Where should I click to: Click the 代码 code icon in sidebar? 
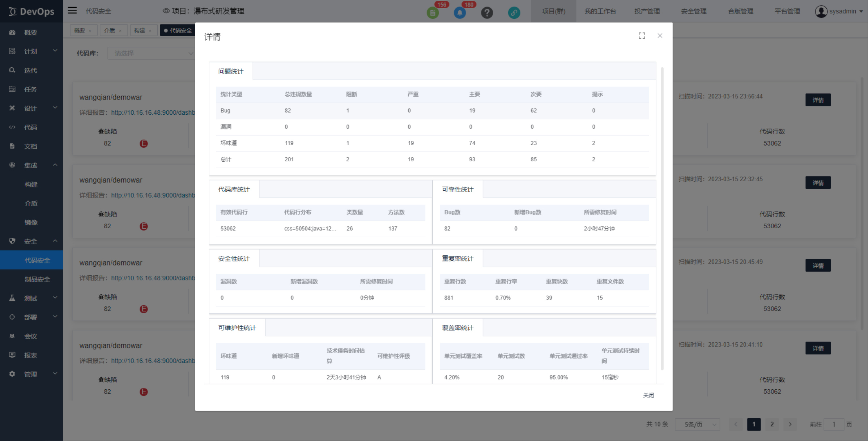12,127
